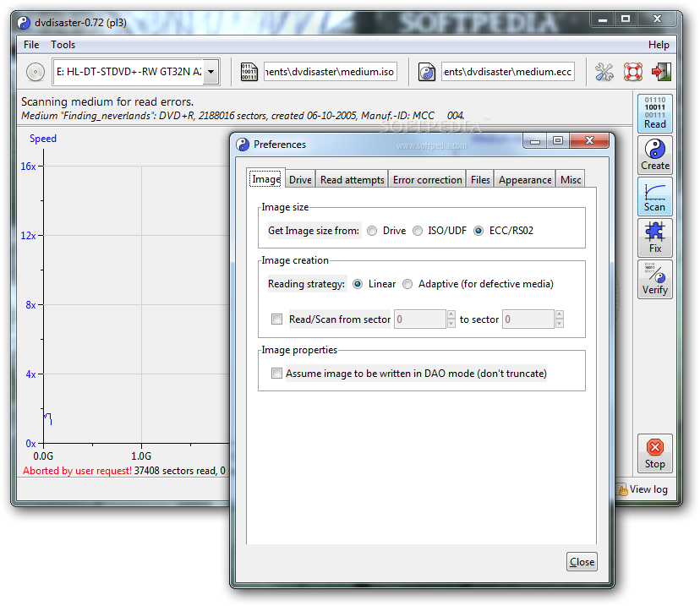Viewport: 700px width, 606px height.
Task: Click the from-sector number field
Action: [x=420, y=319]
